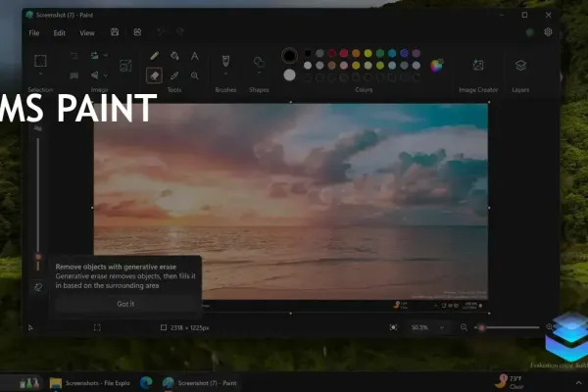Screen dimensions: 588x392
Task: Select the Eraser tool
Action: click(154, 75)
